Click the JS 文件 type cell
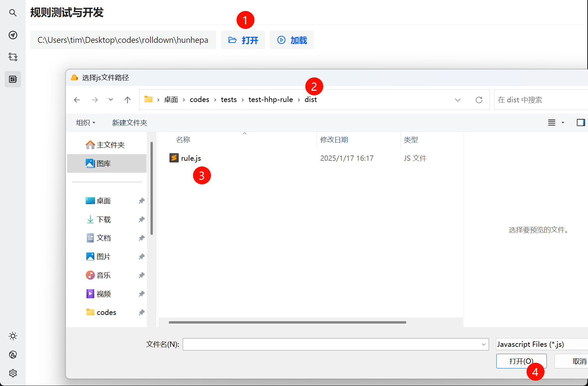The width and height of the screenshot is (588, 386). coord(415,158)
